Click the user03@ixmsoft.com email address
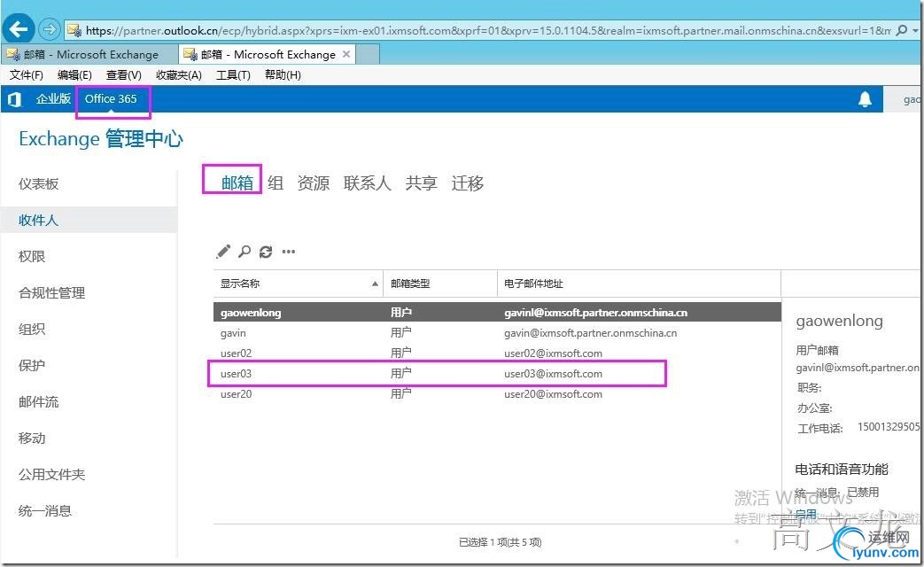This screenshot has height=567, width=924. coord(554,374)
